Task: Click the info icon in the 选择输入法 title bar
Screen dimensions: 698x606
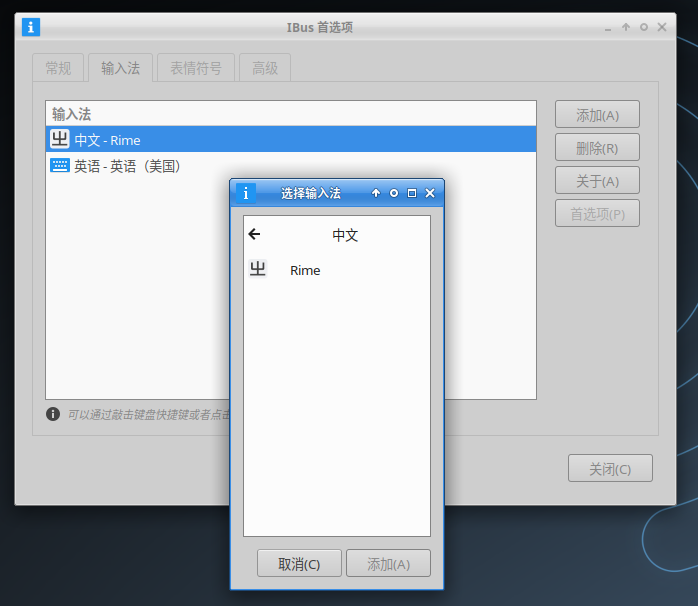Action: pos(245,193)
